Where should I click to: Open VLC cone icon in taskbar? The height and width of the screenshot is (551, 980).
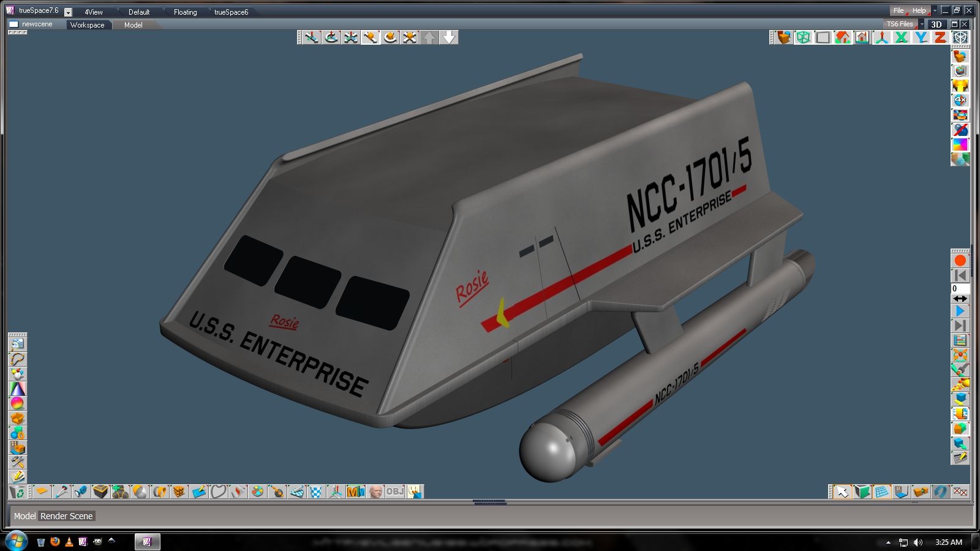click(69, 542)
